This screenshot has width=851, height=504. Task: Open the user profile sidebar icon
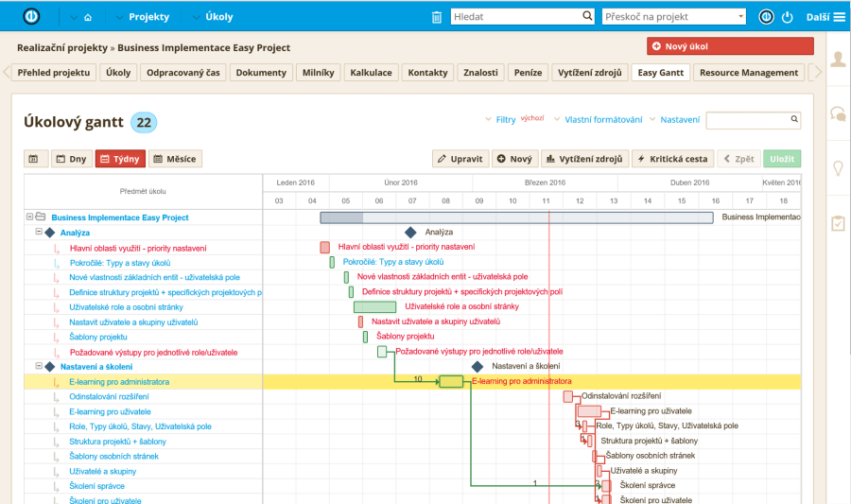click(x=838, y=60)
